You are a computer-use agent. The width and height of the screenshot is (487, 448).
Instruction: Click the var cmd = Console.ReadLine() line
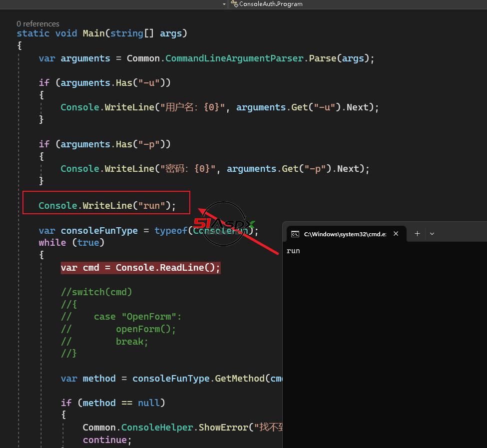pos(140,268)
